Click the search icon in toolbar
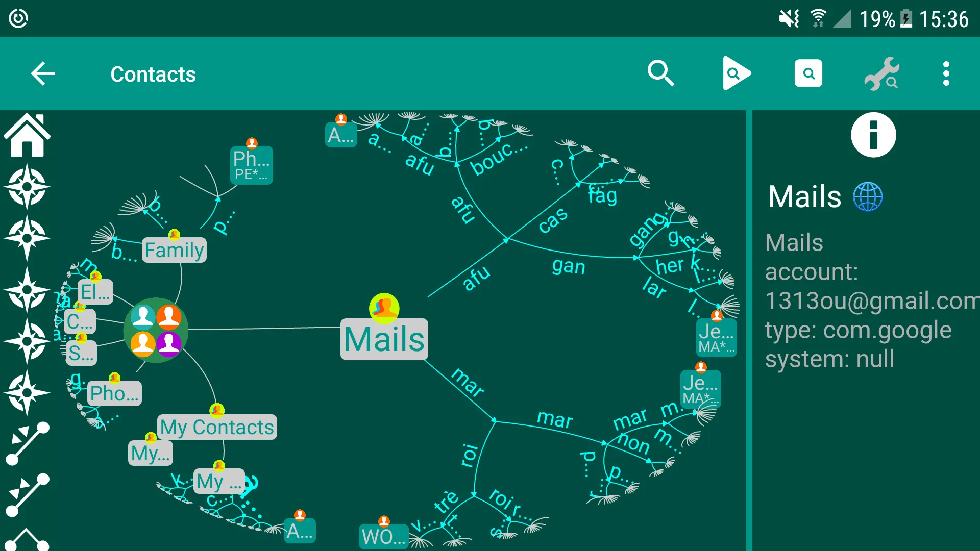Screen dimensions: 980x551 (659, 73)
